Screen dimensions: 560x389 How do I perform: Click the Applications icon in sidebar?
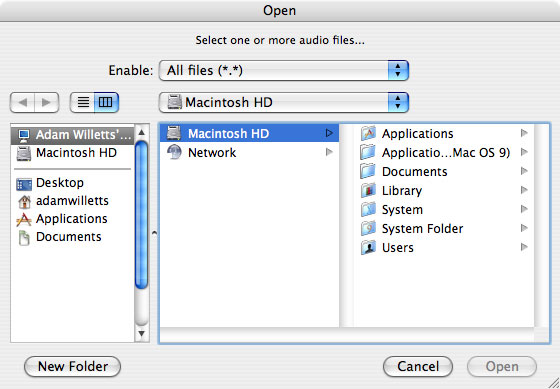coord(24,219)
